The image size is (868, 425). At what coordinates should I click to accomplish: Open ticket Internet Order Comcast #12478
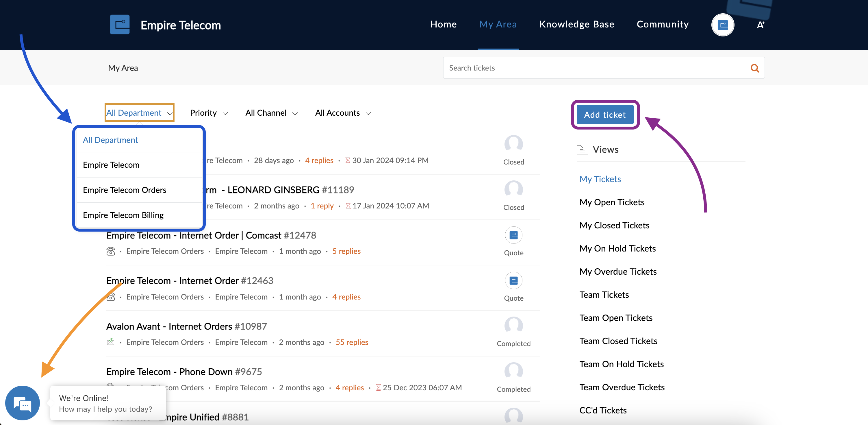pos(211,235)
